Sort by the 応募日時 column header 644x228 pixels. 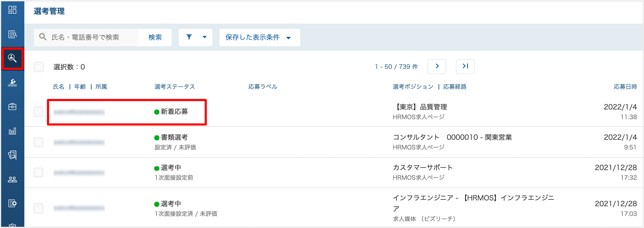coord(625,87)
